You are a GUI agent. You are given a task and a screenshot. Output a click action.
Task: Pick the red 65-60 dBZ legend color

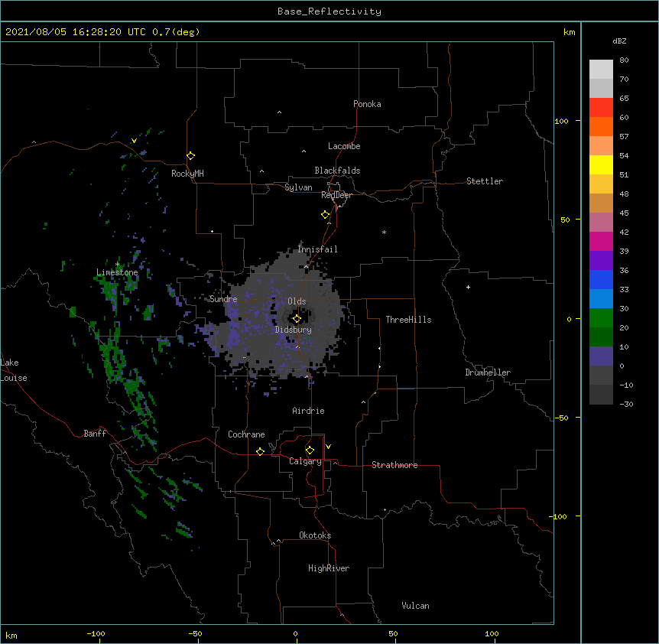coord(601,108)
